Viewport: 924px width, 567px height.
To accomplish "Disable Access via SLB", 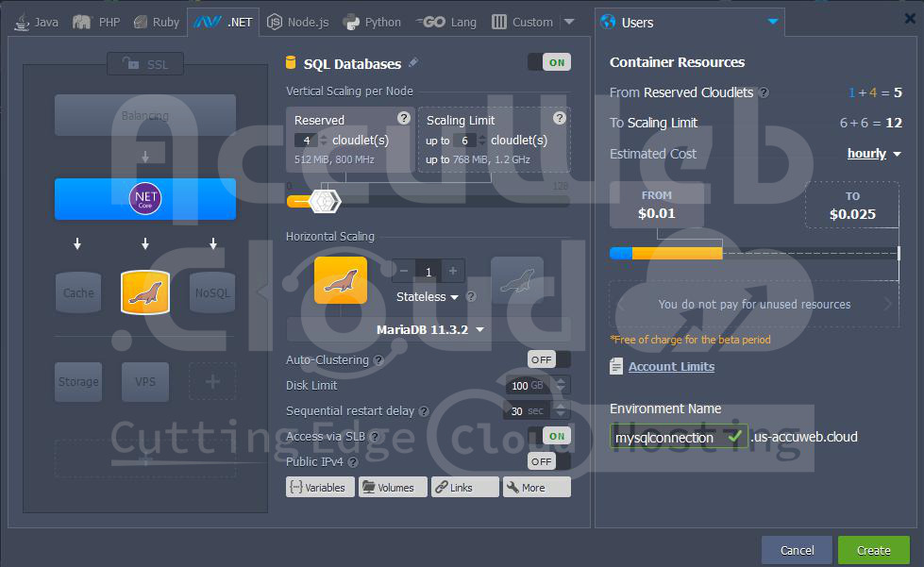I will pyautogui.click(x=555, y=436).
